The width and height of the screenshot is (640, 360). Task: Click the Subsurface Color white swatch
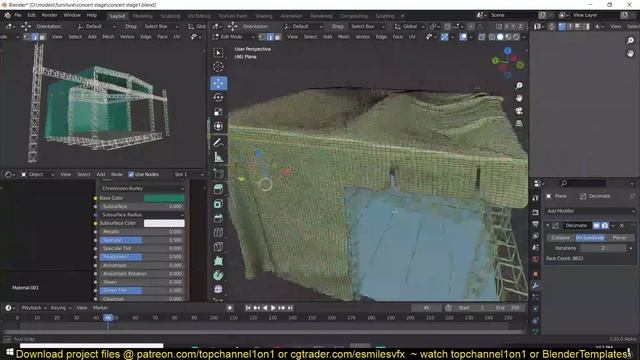point(164,223)
